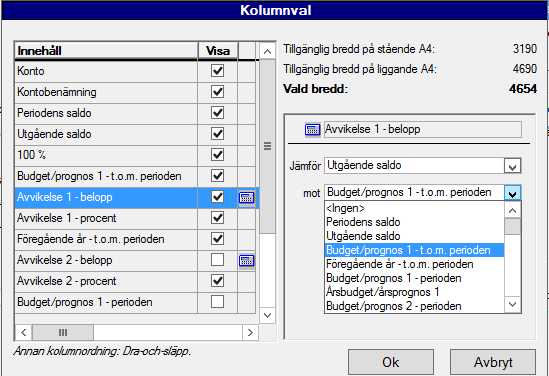Image resolution: width=549 pixels, height=376 pixels.
Task: Click calculator icon in Avvikelse 2 - belopp row
Action: tap(246, 260)
